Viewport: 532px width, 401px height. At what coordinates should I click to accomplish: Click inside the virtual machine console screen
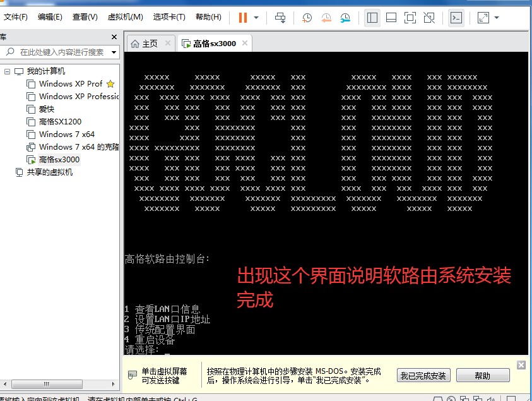[326, 203]
